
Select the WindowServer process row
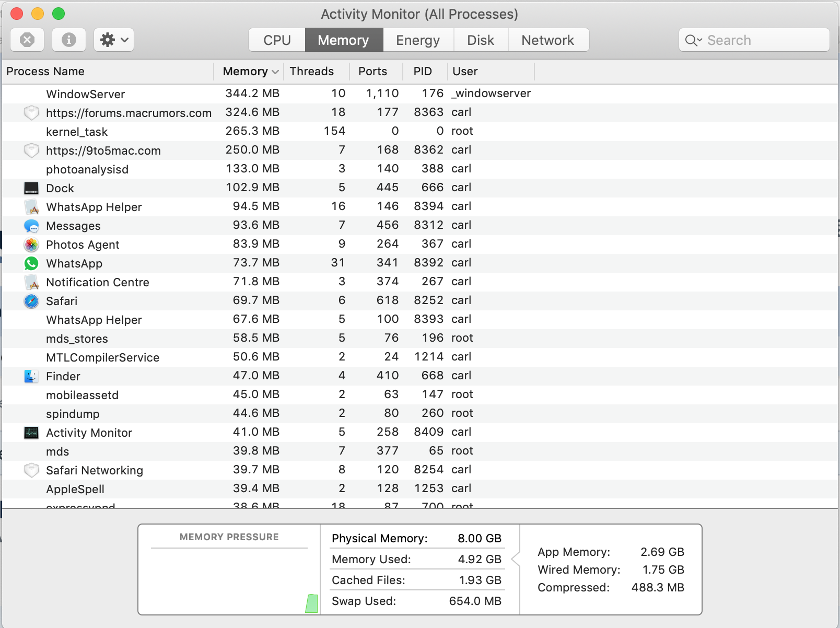pyautogui.click(x=420, y=94)
